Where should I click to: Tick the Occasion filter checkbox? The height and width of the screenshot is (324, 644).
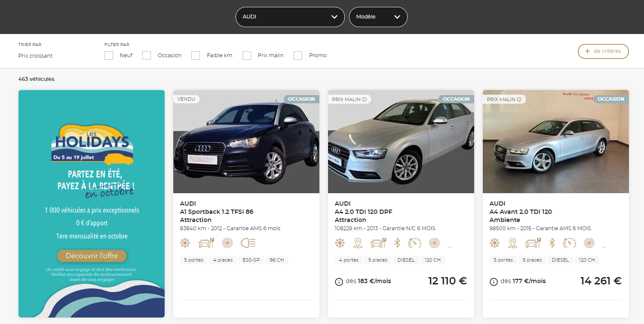[x=147, y=56]
